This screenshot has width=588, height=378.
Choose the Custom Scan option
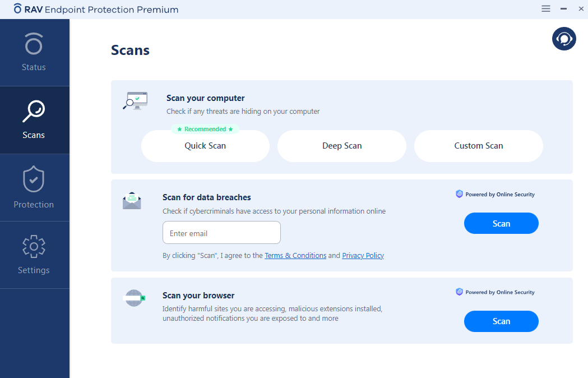pos(479,146)
